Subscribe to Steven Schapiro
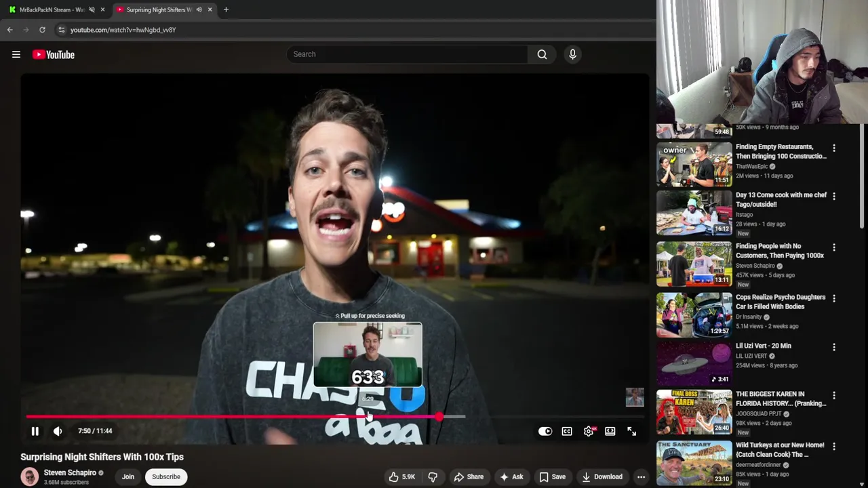The height and width of the screenshot is (488, 868). [x=166, y=476]
